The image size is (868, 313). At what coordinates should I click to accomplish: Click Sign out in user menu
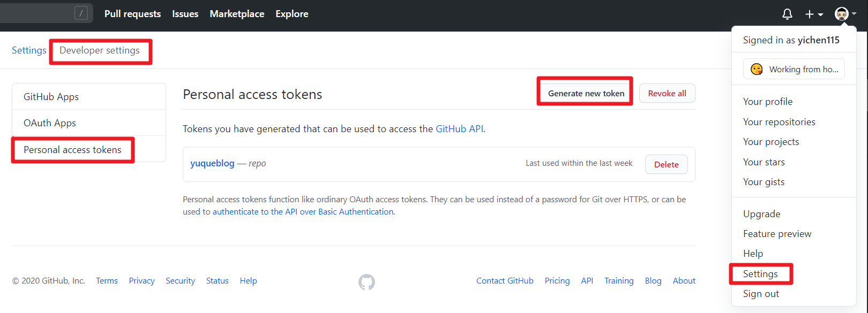[x=761, y=294]
